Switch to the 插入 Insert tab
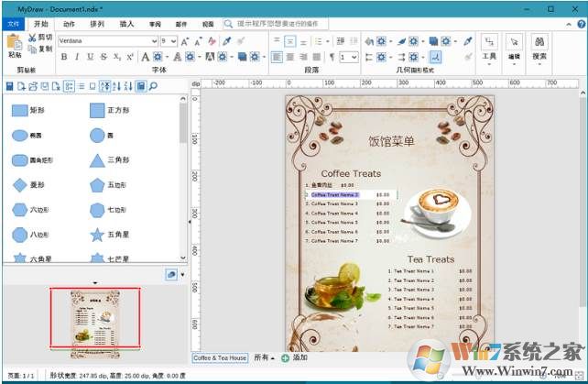Image resolution: width=588 pixels, height=384 pixels. point(127,24)
